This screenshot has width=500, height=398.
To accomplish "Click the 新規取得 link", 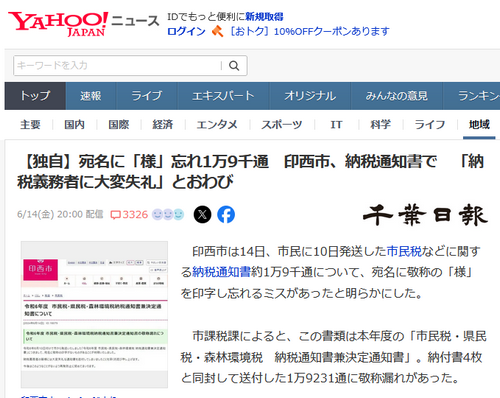I will [264, 16].
